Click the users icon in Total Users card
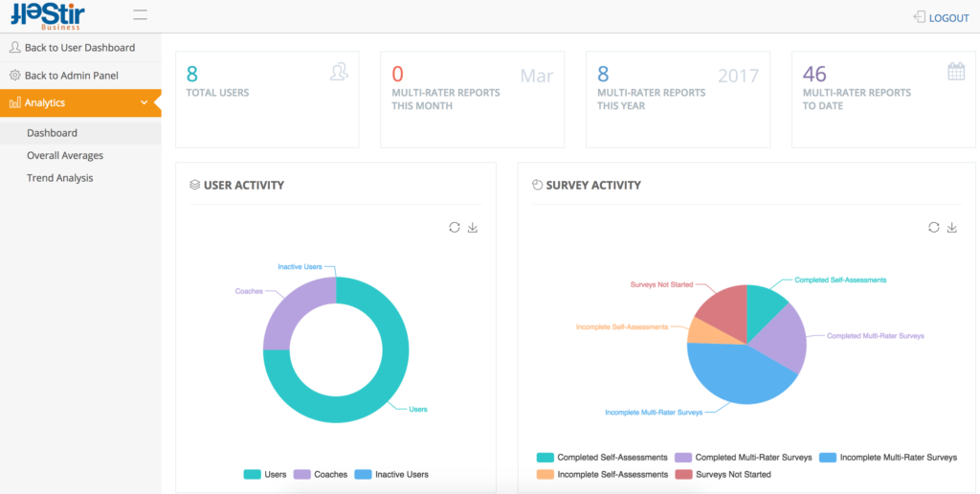 [x=339, y=72]
